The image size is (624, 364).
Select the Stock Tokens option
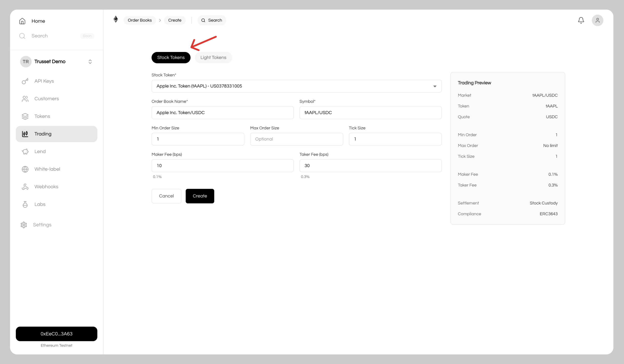[x=171, y=57]
